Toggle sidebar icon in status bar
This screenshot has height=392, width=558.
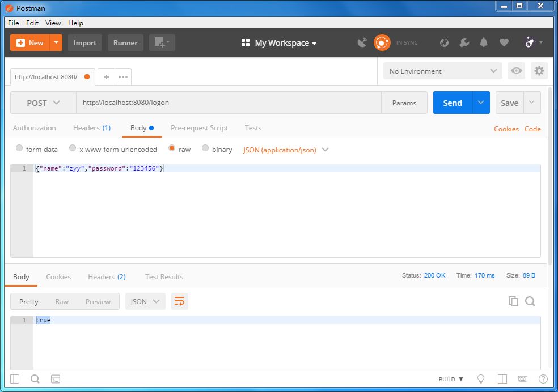(15, 379)
